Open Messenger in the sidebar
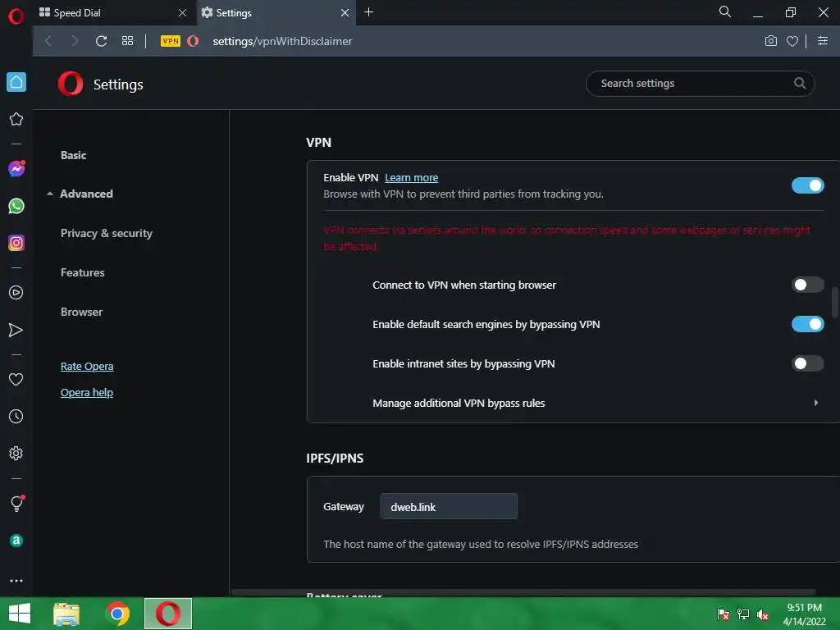 [16, 169]
